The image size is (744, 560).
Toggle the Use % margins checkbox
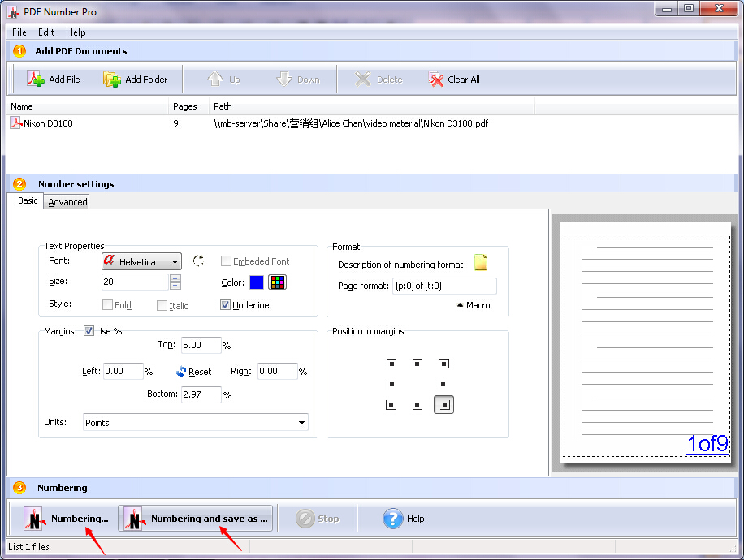pyautogui.click(x=89, y=330)
